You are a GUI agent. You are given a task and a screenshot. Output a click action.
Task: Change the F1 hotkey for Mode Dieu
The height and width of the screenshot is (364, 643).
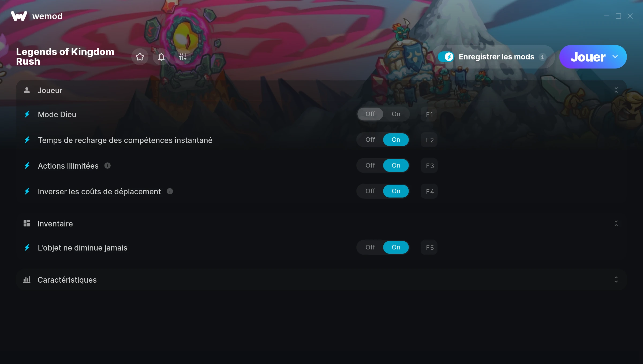(x=429, y=114)
